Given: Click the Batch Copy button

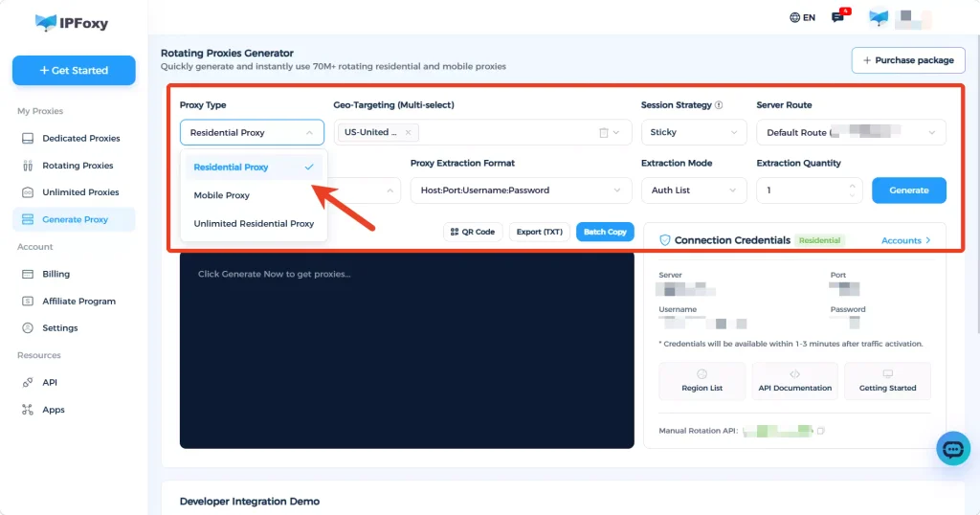Looking at the screenshot, I should [605, 232].
